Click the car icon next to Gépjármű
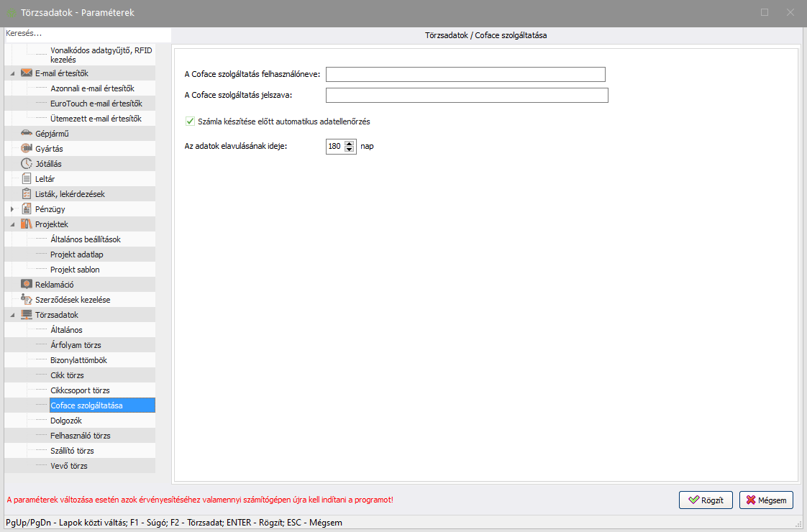The height and width of the screenshot is (532, 807). 27,133
